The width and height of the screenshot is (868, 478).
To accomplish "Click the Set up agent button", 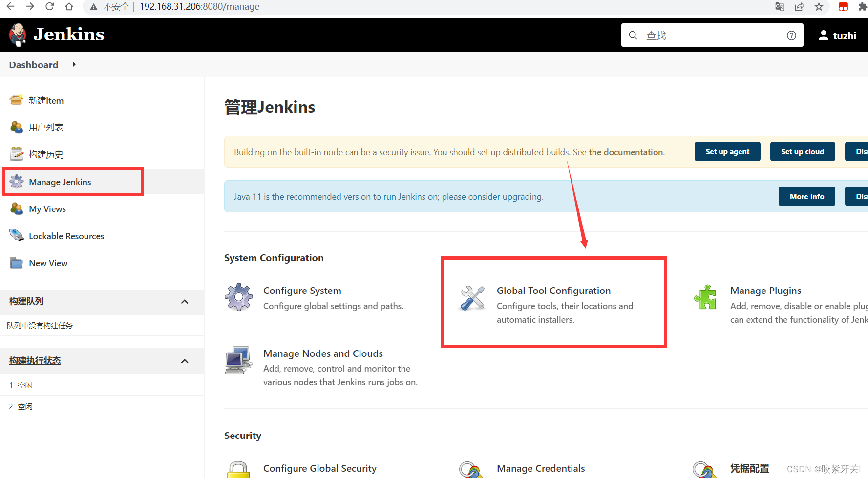I will coord(727,151).
